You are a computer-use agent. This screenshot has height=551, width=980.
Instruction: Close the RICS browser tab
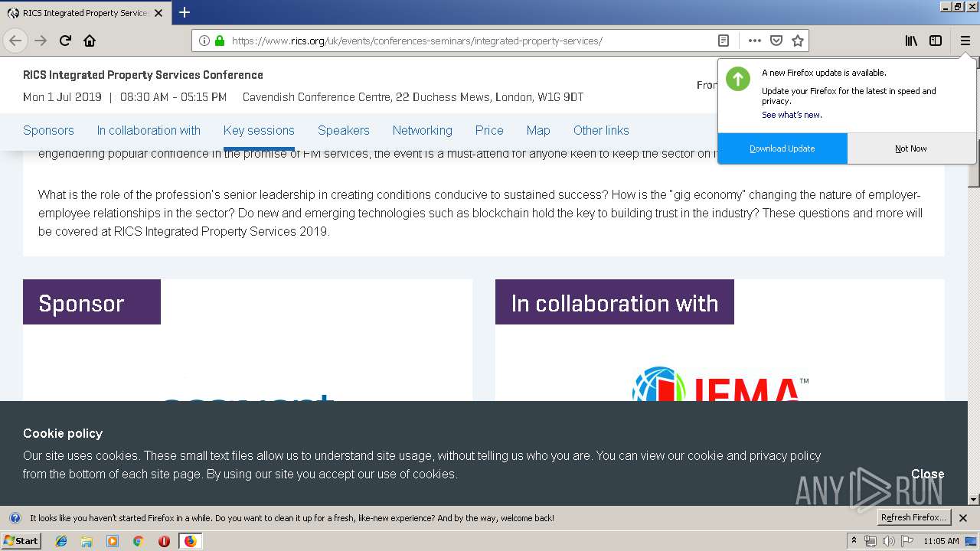(x=158, y=13)
